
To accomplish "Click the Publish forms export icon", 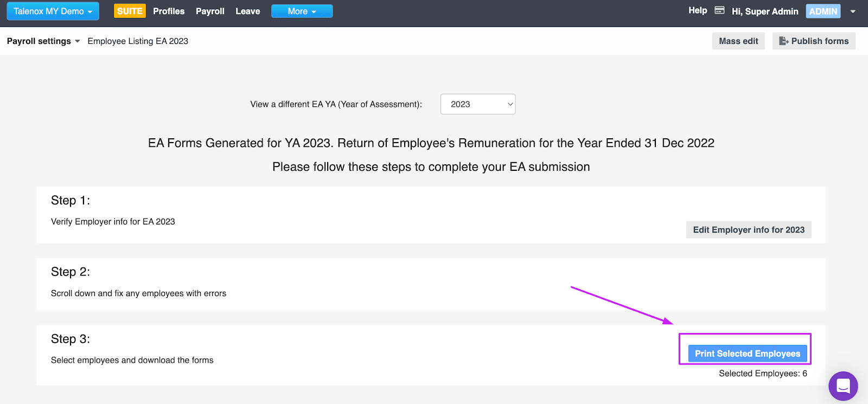I will (x=783, y=41).
